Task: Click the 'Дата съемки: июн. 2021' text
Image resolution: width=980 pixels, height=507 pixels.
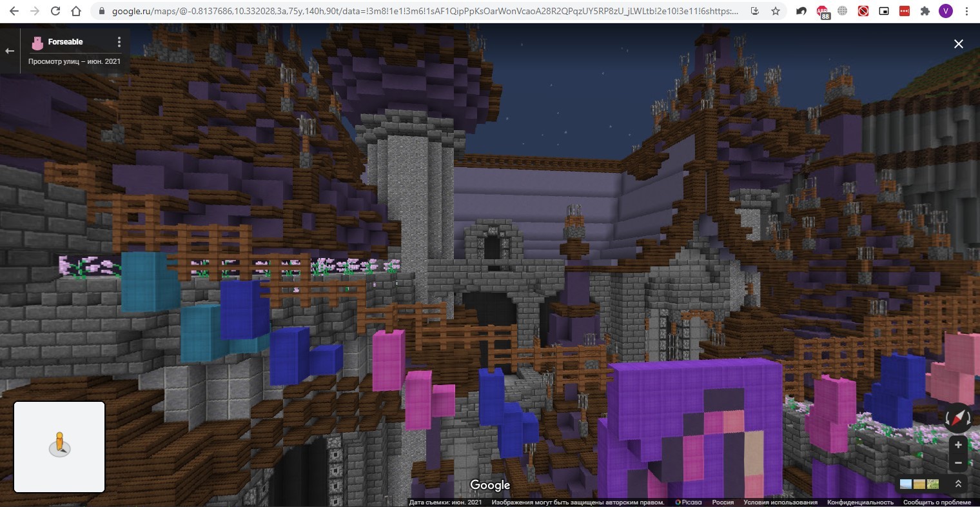Action: pos(446,502)
